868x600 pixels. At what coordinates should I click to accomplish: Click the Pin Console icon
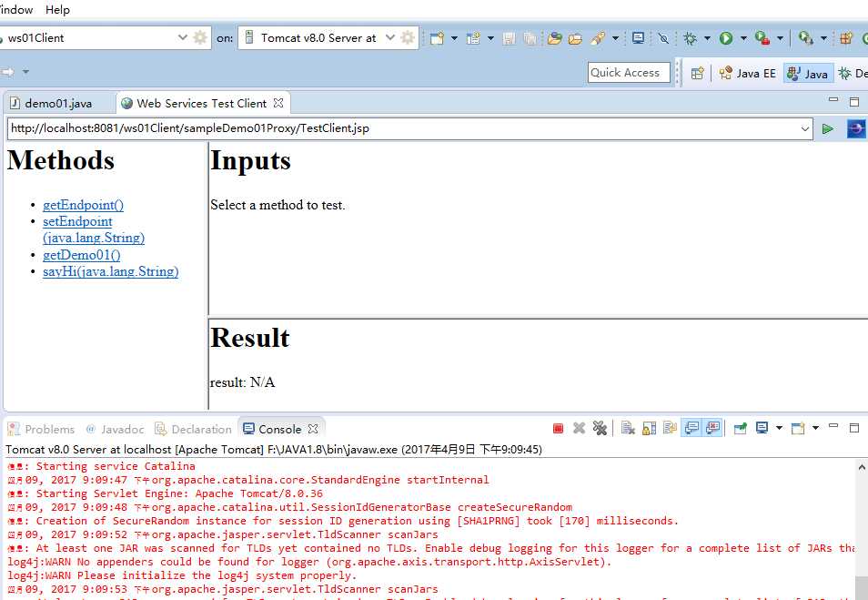click(x=740, y=428)
